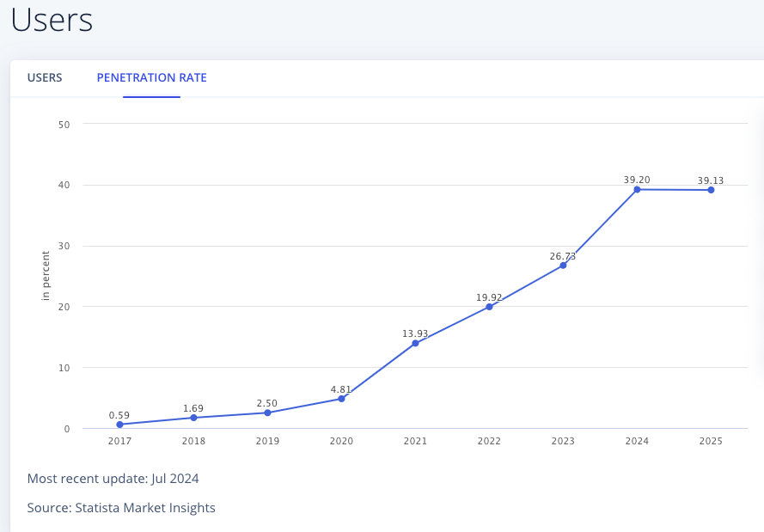The width and height of the screenshot is (764, 532).
Task: Click the 39.20 value label
Action: click(x=637, y=180)
